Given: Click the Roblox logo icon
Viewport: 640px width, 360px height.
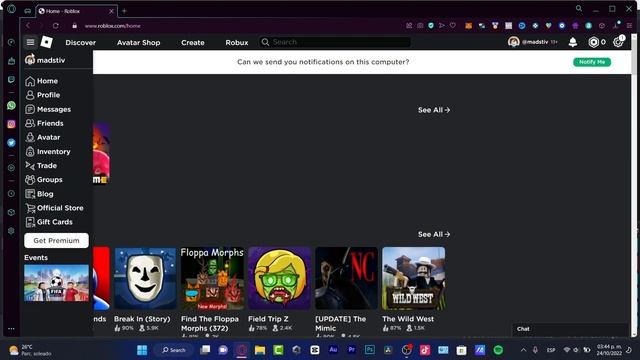Looking at the screenshot, I should 47,42.
